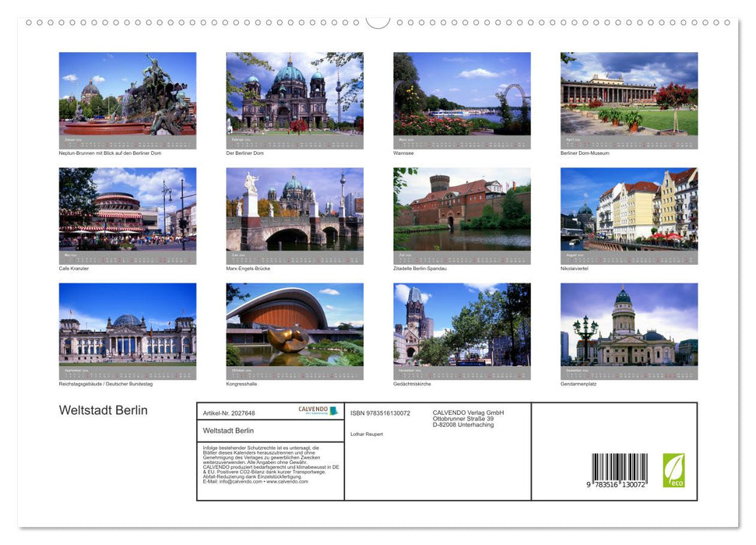The height and width of the screenshot is (545, 756).
Task: View the Reichstagsgebäude / Deutscher Bundestag image
Action: (128, 325)
